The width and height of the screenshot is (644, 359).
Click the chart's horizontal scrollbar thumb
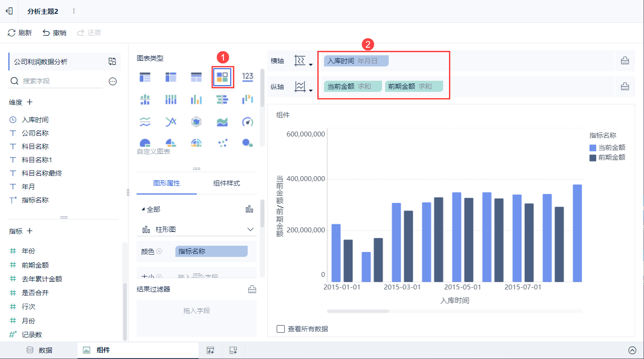tap(358, 311)
